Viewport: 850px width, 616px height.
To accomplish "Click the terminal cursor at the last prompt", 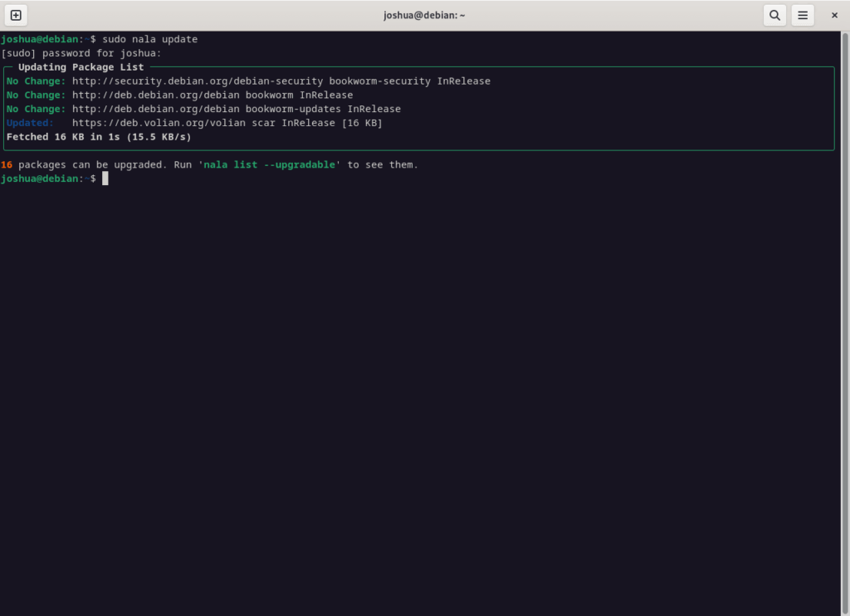I will pos(105,178).
